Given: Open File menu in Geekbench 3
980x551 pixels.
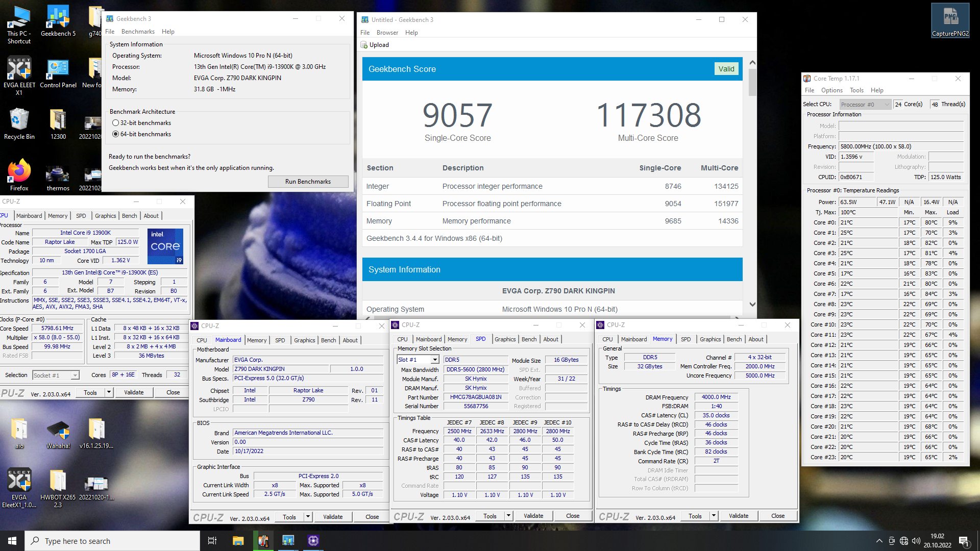Looking at the screenshot, I should click(110, 32).
